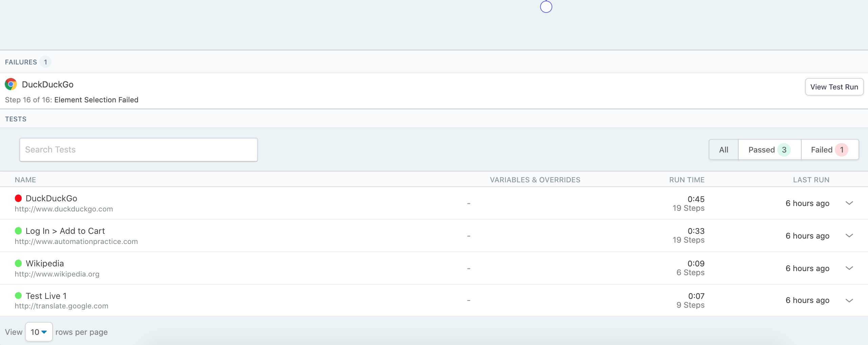Click the red status dot on DuckDuckGo test
This screenshot has width=868, height=345.
click(x=18, y=198)
